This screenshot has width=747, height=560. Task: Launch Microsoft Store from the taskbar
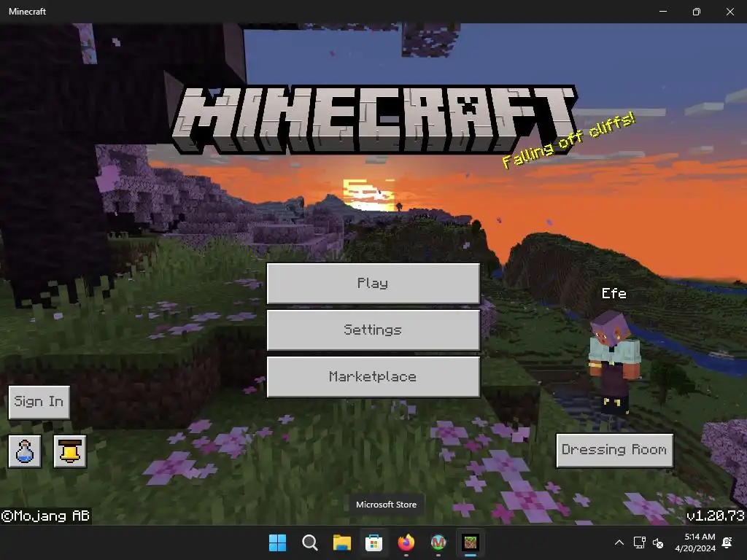pos(374,542)
